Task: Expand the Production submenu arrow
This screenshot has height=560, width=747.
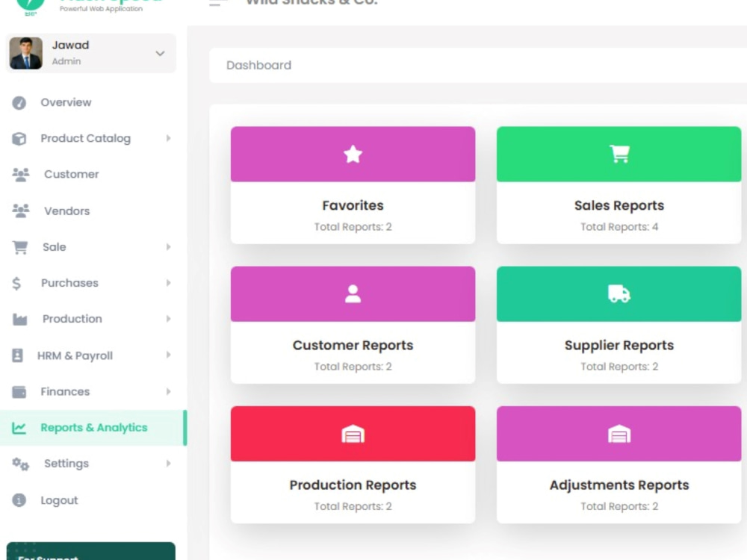Action: [168, 319]
